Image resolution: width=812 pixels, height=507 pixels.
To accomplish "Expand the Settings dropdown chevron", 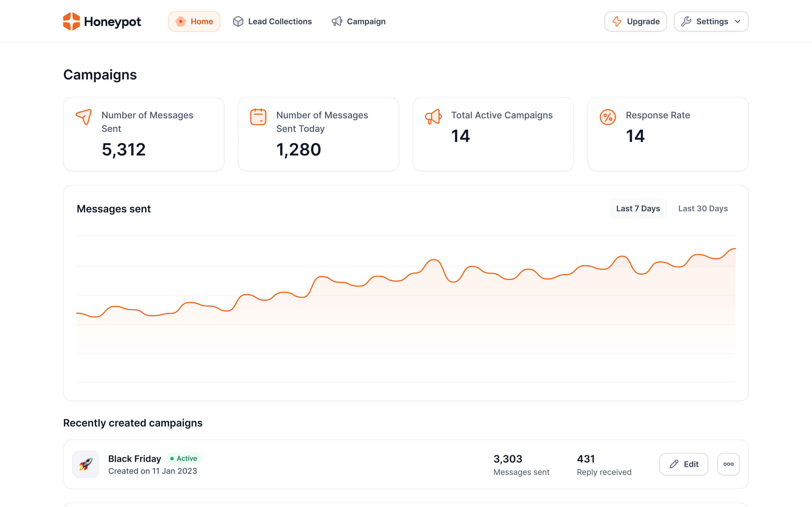I will [737, 21].
